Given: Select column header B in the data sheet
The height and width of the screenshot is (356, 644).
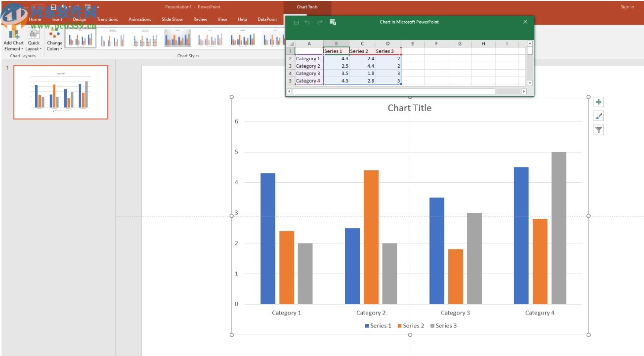Looking at the screenshot, I should (336, 43).
